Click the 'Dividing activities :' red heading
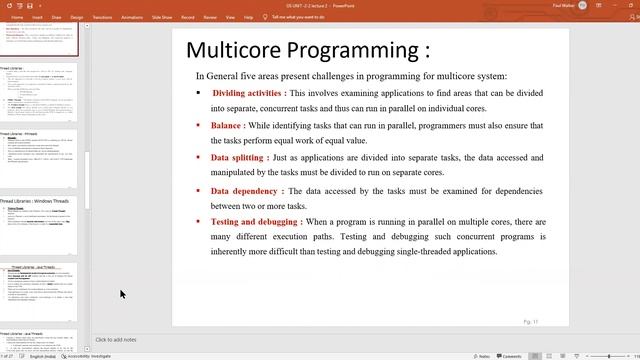This screenshot has width=640, height=360. [249, 93]
